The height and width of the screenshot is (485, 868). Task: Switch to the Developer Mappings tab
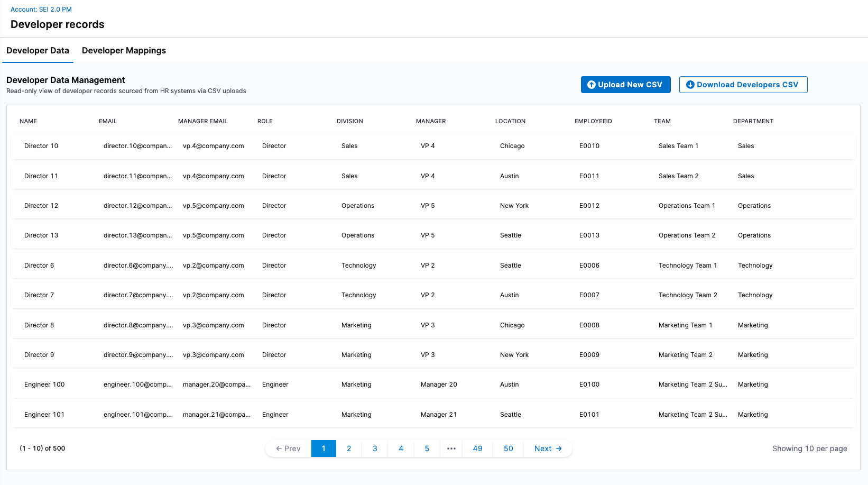124,51
